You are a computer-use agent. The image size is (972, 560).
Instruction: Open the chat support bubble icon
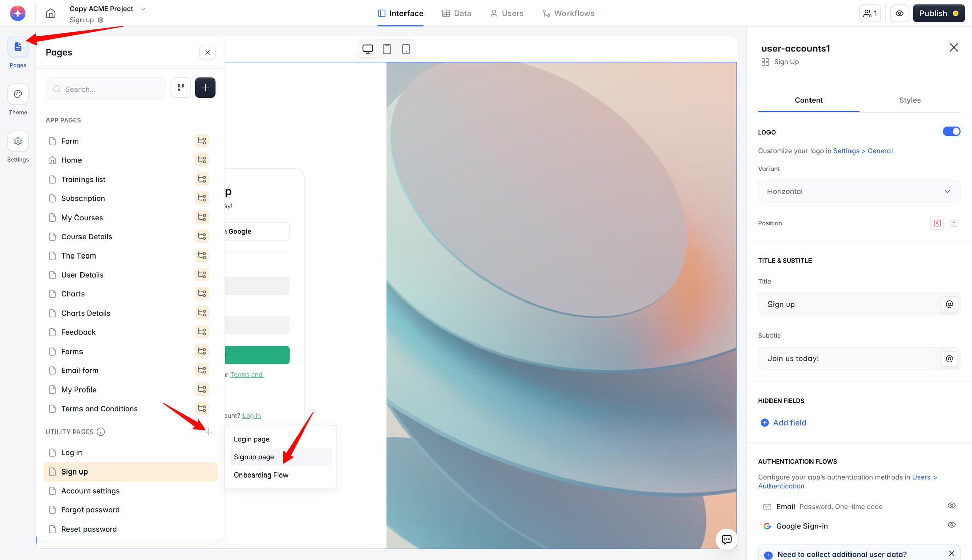(726, 539)
